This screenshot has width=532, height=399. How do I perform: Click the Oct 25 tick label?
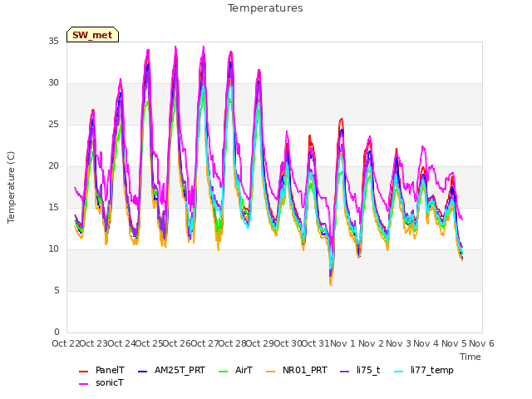(149, 343)
